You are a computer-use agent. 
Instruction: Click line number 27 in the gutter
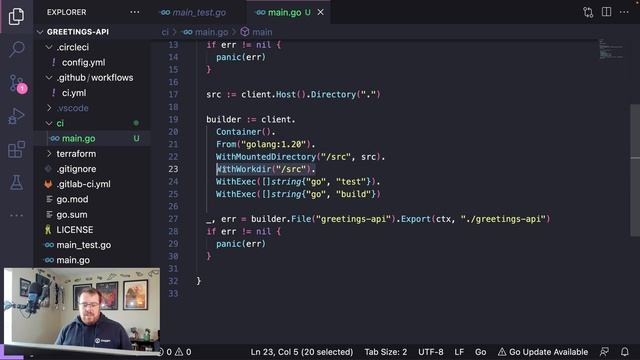173,219
